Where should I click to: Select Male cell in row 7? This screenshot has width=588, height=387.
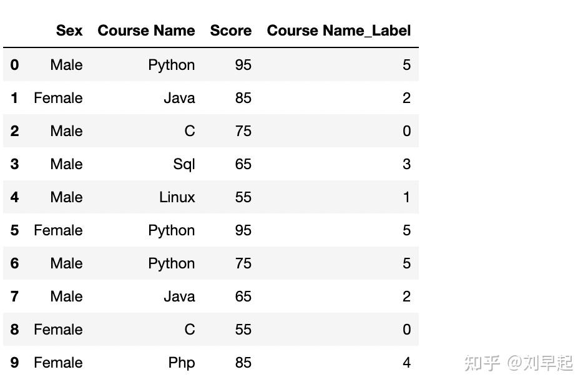point(66,296)
